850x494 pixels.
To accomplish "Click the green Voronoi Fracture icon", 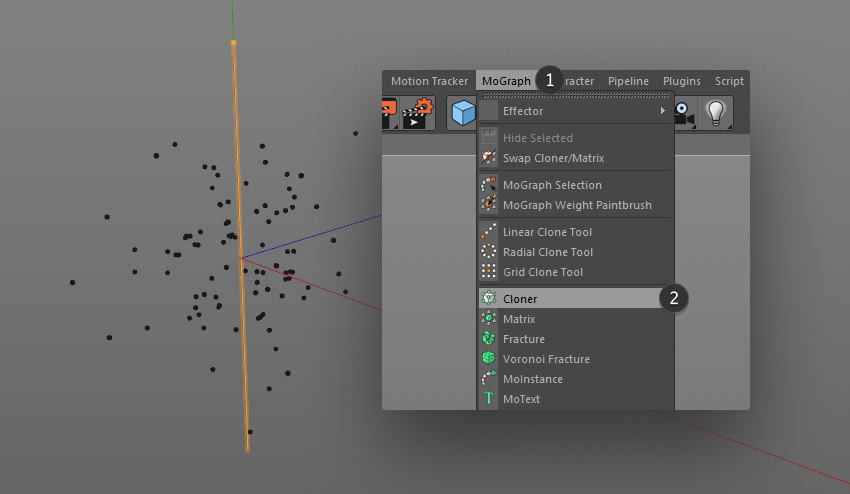I will pyautogui.click(x=488, y=358).
